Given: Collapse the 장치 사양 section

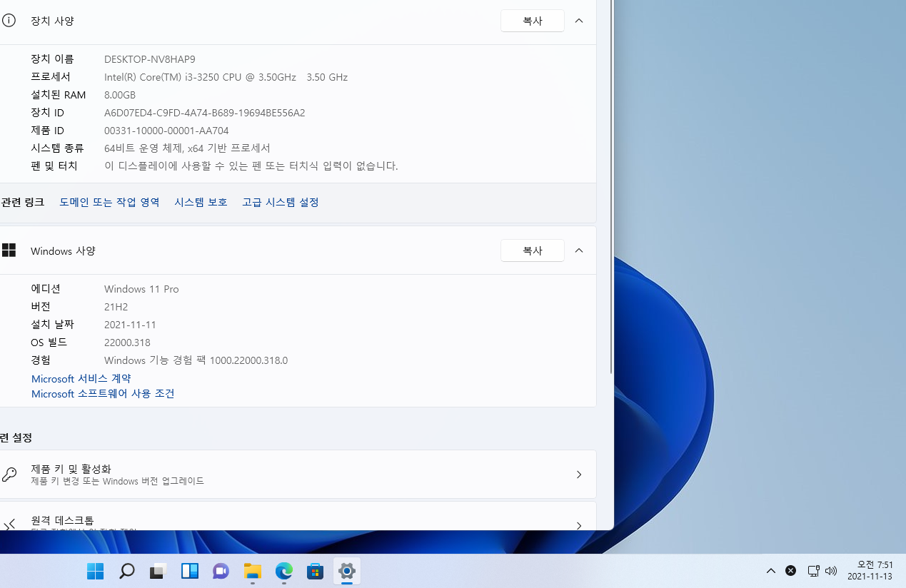Looking at the screenshot, I should coord(579,21).
